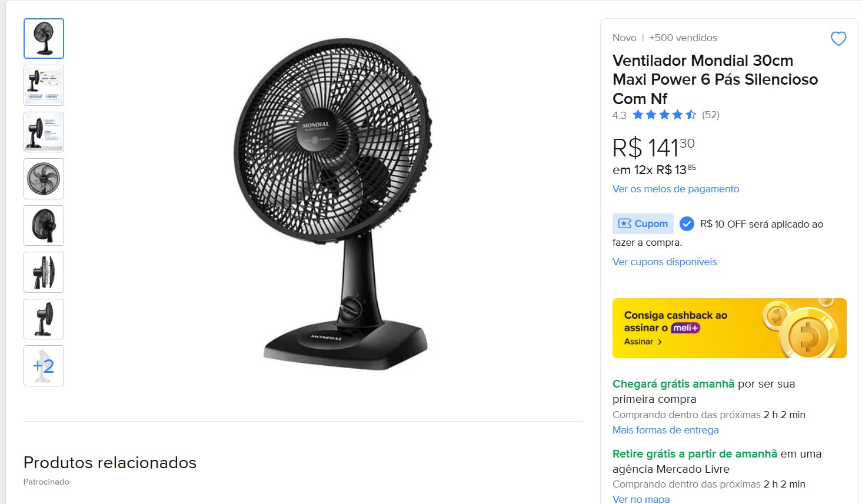Select first fan thumbnail image
The image size is (862, 504).
pos(44,39)
